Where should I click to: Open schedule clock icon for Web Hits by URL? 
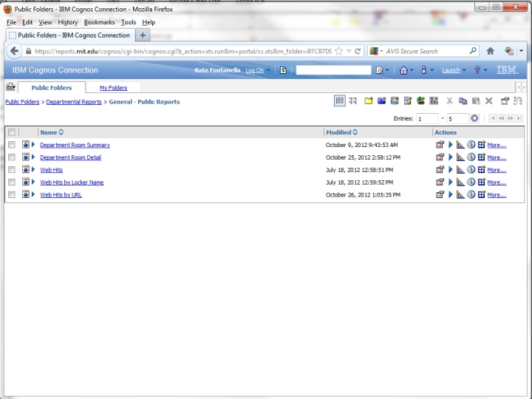pos(471,195)
